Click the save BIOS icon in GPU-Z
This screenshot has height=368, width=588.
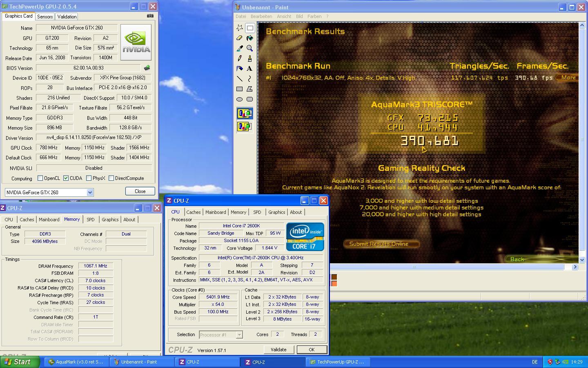click(x=147, y=68)
